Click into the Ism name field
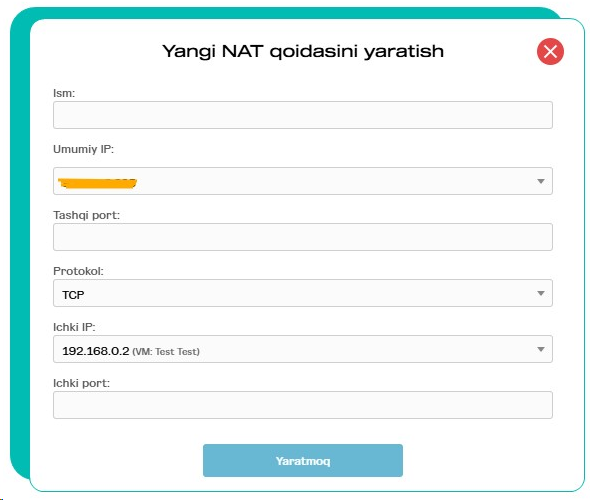 [303, 115]
